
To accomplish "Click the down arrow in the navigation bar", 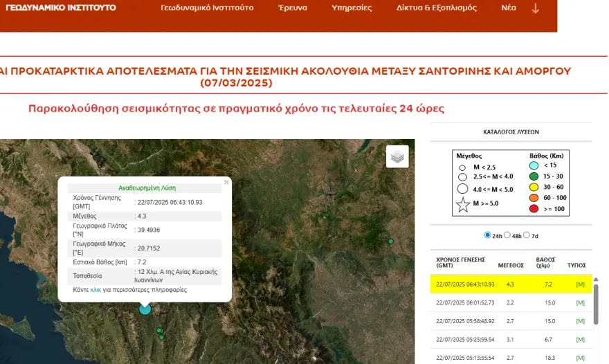I will 535,8.
